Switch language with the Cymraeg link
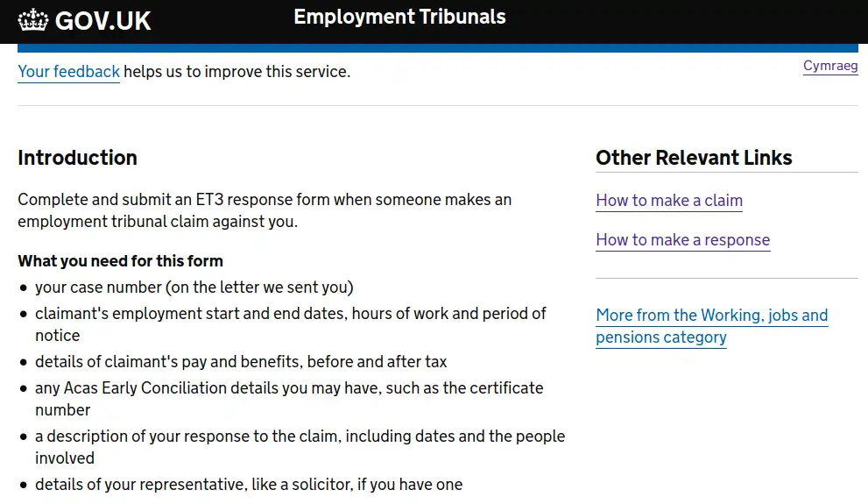This screenshot has height=504, width=868. [x=829, y=67]
